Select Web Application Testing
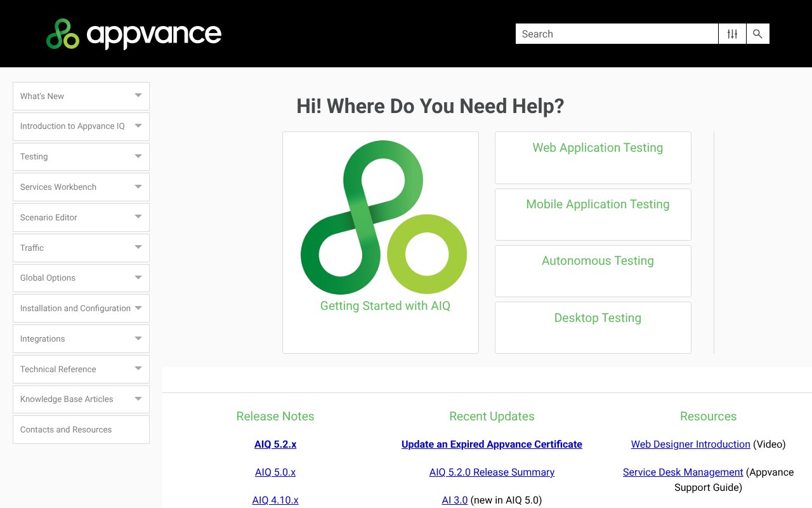This screenshot has width=812, height=508. pos(598,147)
